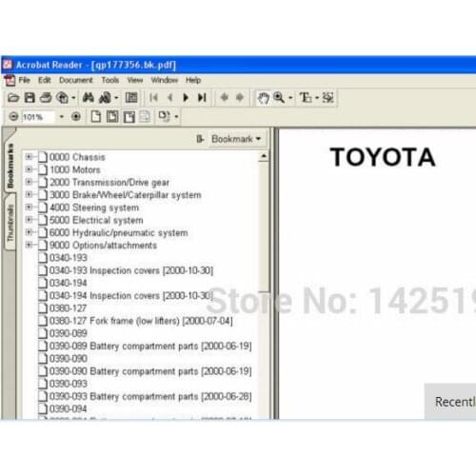Screen dimensions: 476x476
Task: Open dropdown arrow beside Search icon
Action: pos(116,98)
